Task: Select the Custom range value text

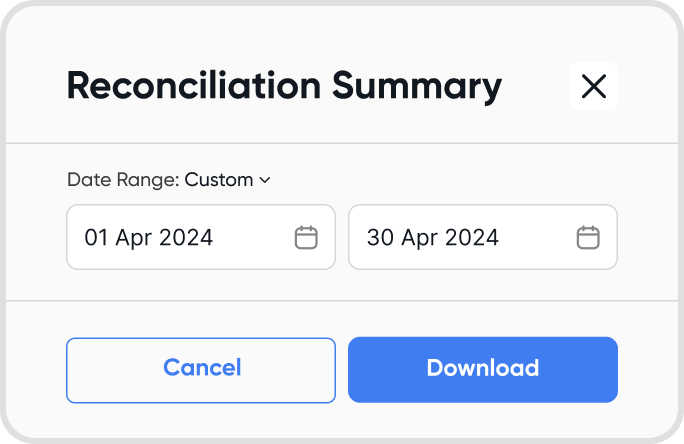Action: coord(219,180)
